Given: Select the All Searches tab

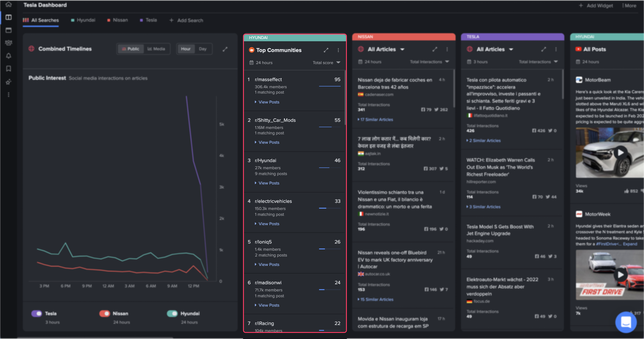Looking at the screenshot, I should [x=41, y=20].
